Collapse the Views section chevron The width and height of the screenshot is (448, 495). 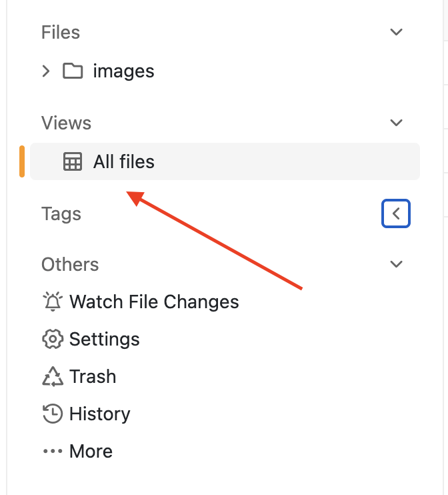coord(396,123)
